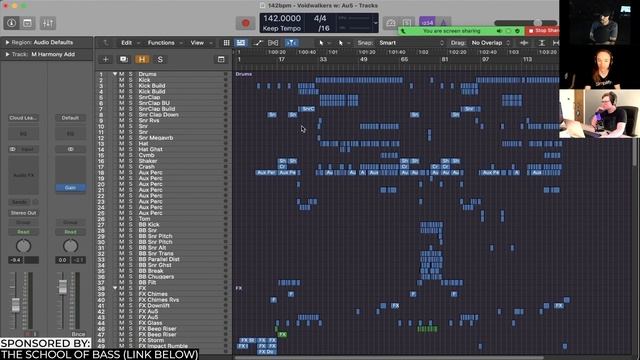Click the vertical auto zoom icon
Image resolution: width=640 pixels, height=360 pixels.
[542, 43]
